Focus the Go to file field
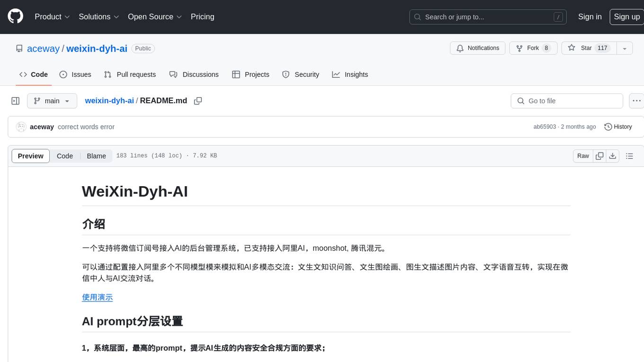This screenshot has height=362, width=644. point(567,101)
